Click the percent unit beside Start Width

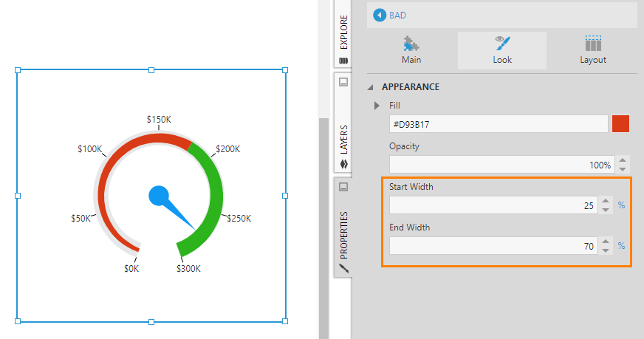coord(622,205)
